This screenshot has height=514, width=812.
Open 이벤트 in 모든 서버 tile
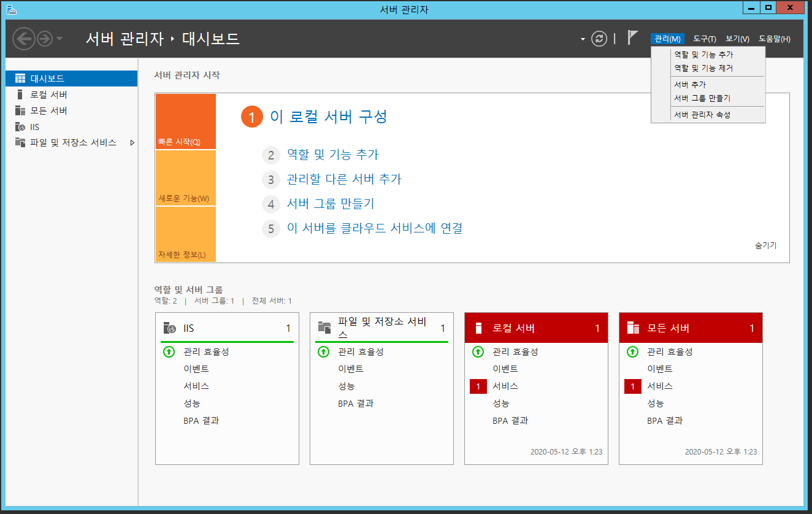(660, 369)
